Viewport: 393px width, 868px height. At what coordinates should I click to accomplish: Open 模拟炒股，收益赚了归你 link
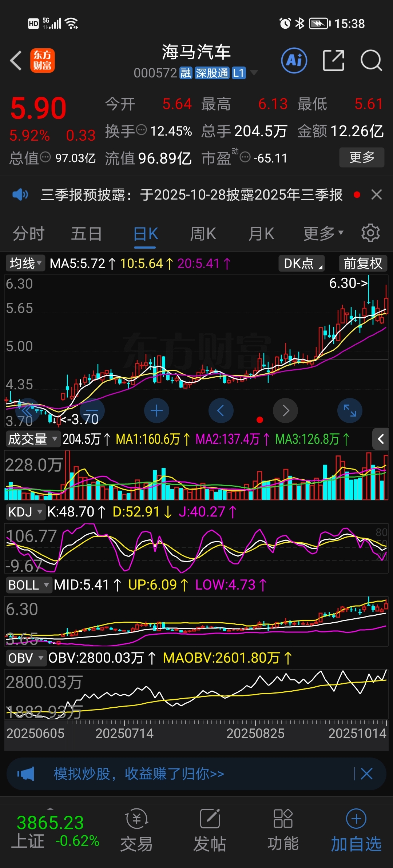click(139, 774)
